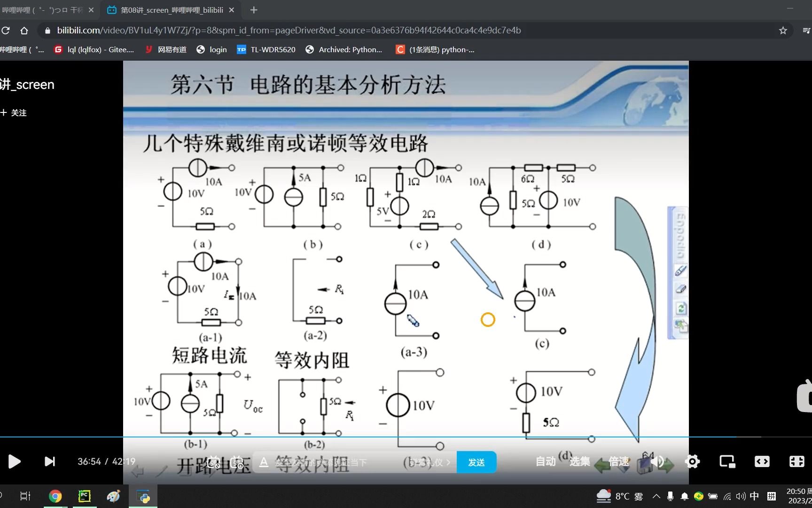This screenshot has width=812, height=508.
Task: Open the reading list icon
Action: coord(806,31)
